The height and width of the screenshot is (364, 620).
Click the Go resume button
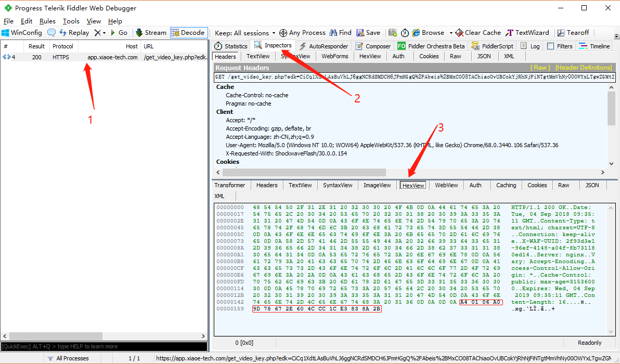(x=119, y=33)
